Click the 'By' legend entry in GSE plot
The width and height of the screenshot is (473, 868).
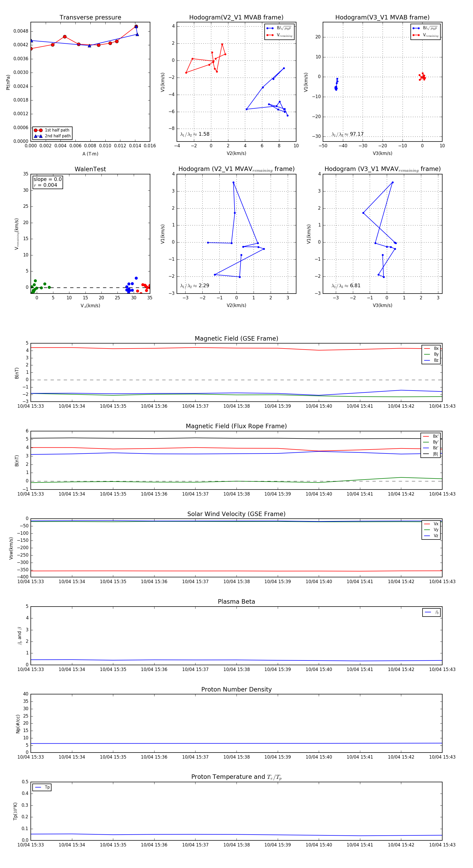pyautogui.click(x=431, y=355)
